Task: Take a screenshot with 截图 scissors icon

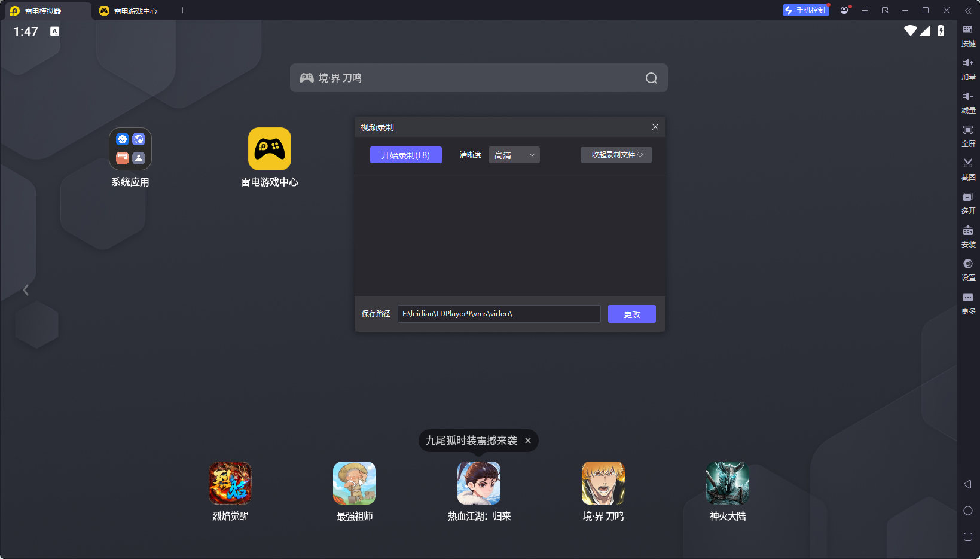Action: pos(968,163)
